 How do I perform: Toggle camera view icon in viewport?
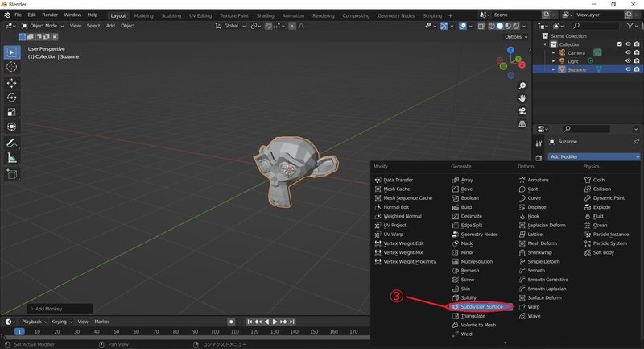pos(522,111)
